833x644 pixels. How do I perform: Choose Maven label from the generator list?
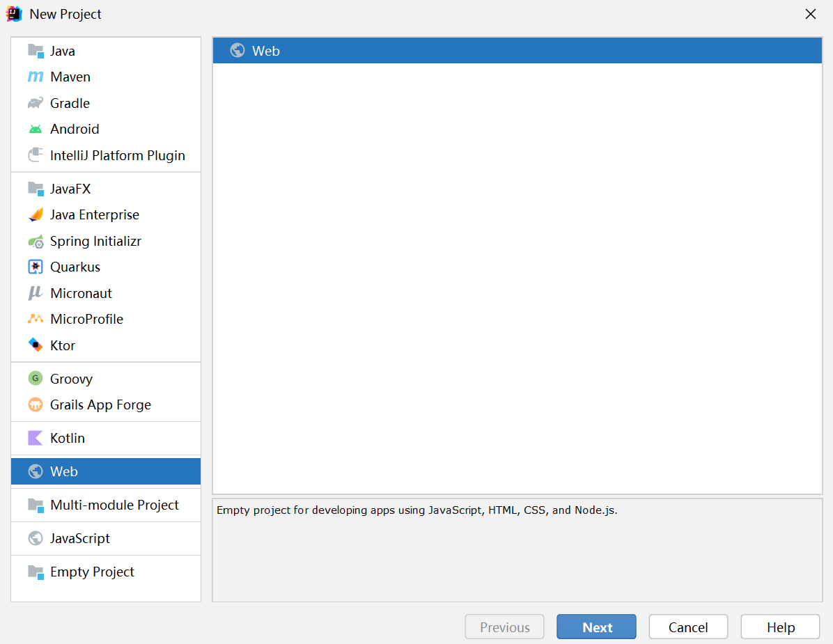[70, 77]
